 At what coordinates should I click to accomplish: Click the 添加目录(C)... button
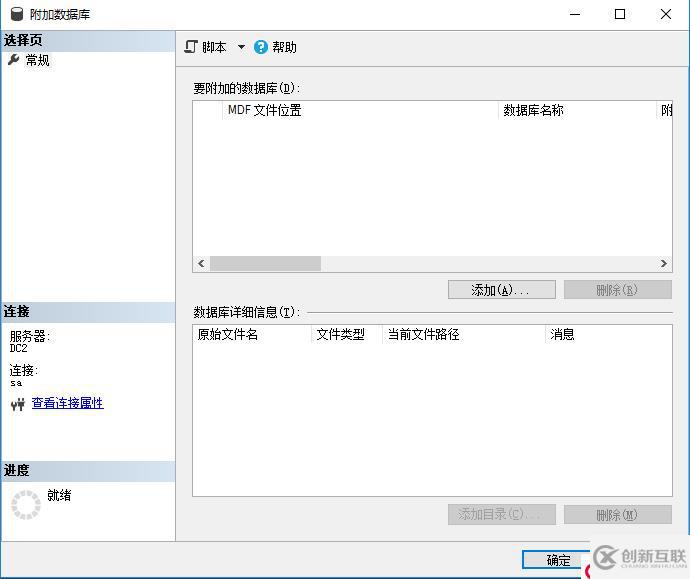click(x=502, y=514)
